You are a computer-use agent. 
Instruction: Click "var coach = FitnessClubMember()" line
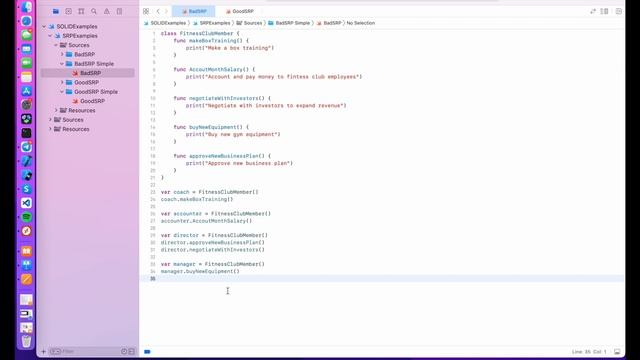click(209, 192)
